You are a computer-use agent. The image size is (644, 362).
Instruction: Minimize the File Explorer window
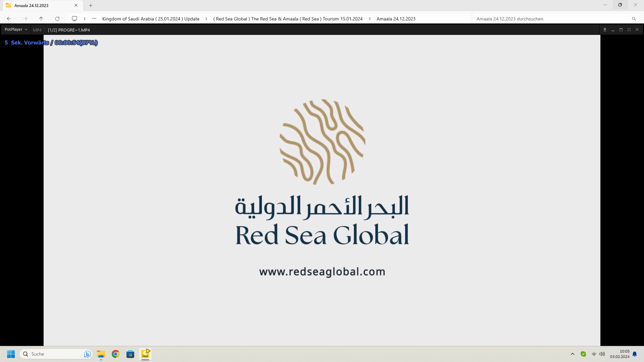[x=605, y=5]
